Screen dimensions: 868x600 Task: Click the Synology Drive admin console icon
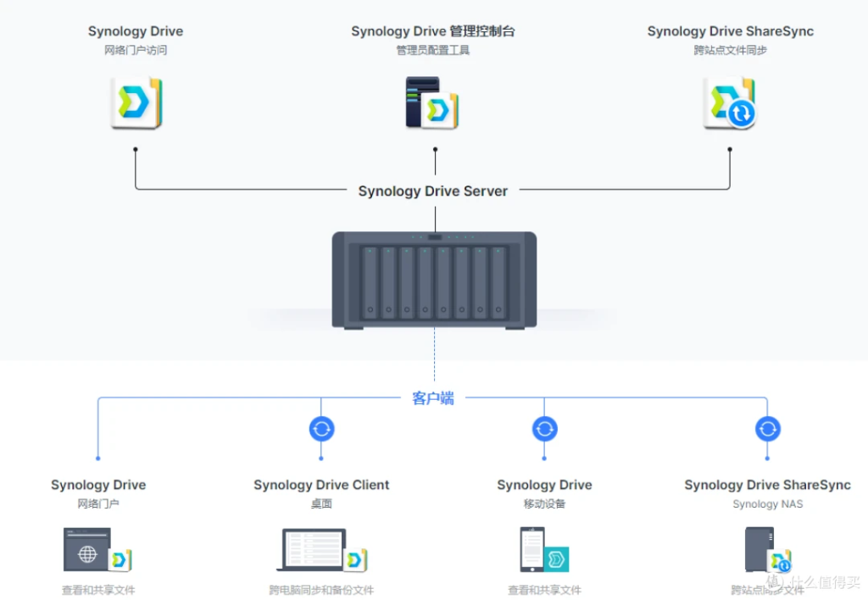click(x=431, y=103)
